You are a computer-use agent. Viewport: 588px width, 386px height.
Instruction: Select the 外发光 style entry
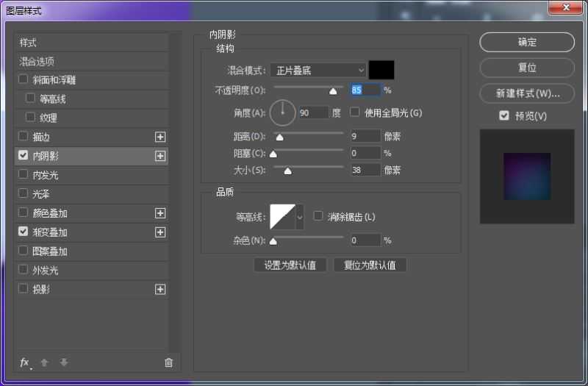(45, 270)
